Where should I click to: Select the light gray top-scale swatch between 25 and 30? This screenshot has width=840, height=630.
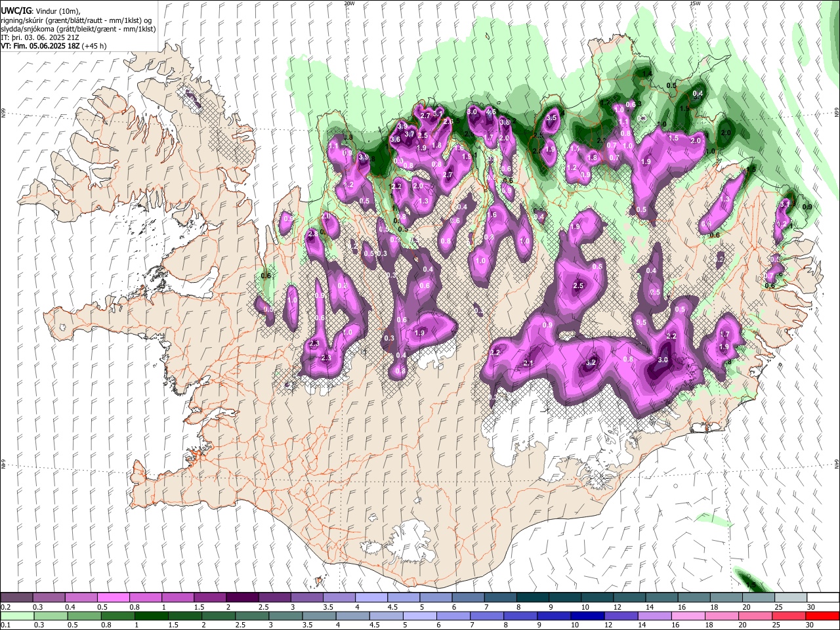791,597
